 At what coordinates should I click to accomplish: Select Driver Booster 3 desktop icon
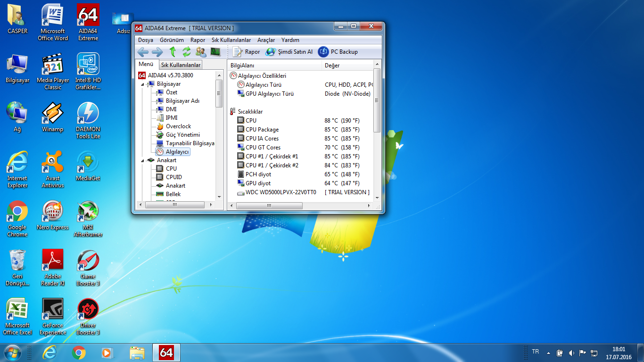pos(88,317)
